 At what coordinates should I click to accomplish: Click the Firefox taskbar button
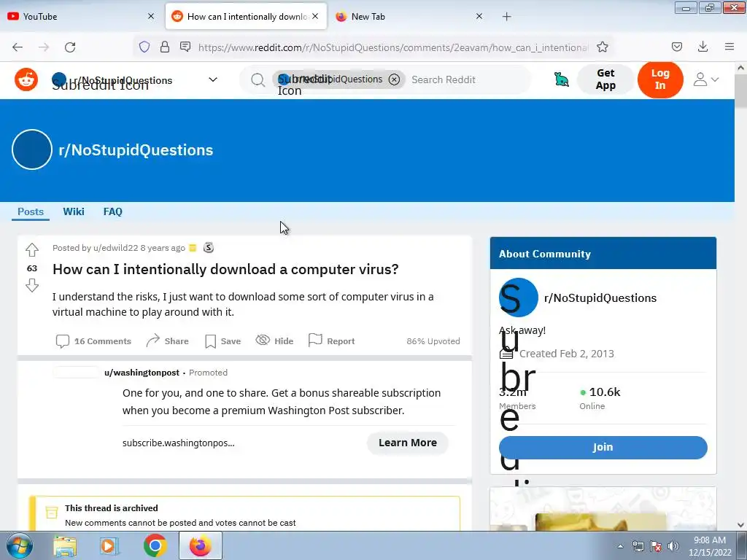click(x=201, y=545)
